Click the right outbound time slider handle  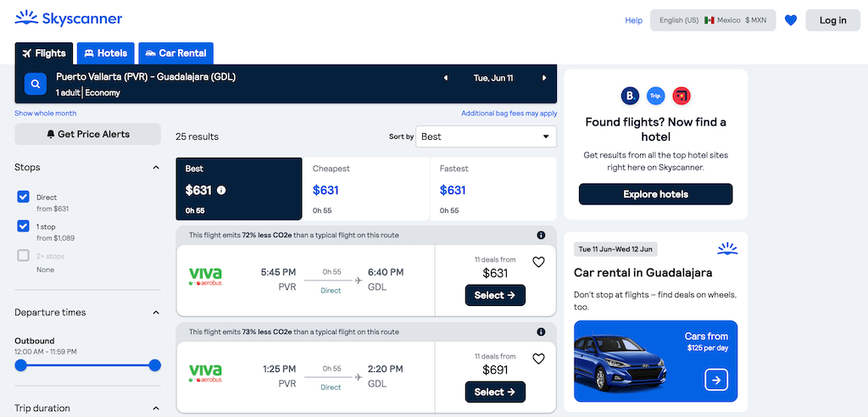pos(155,365)
